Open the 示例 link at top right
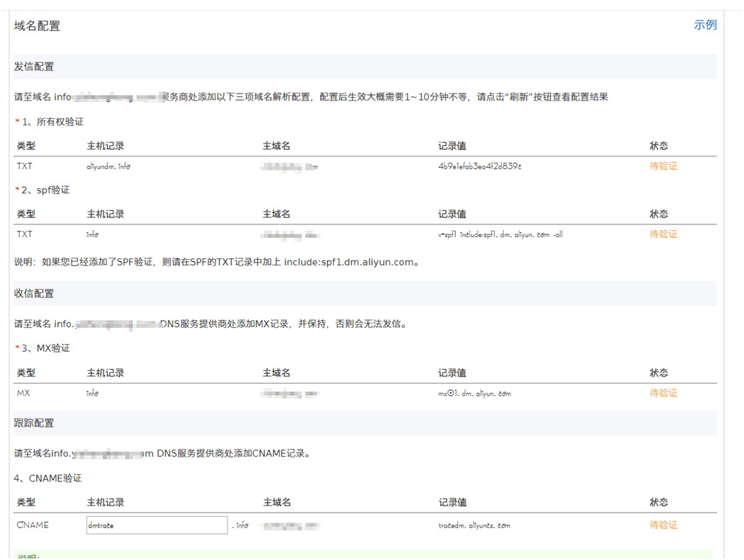The image size is (744, 560). pyautogui.click(x=704, y=25)
